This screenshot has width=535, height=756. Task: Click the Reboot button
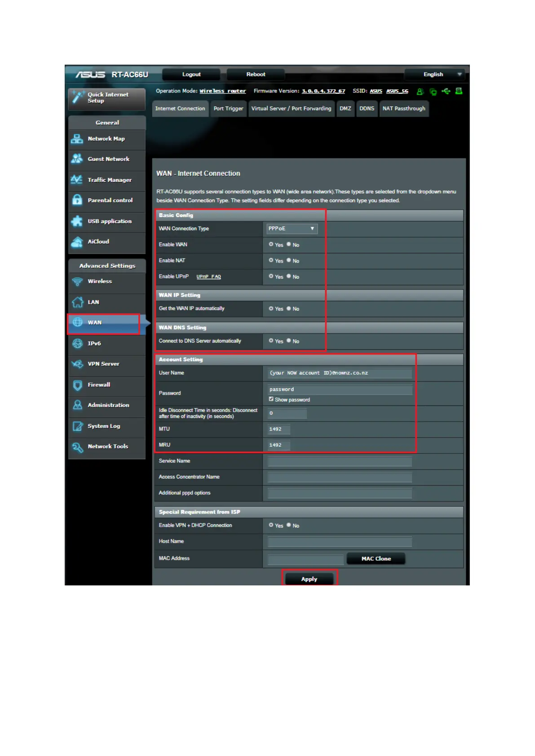coord(256,75)
